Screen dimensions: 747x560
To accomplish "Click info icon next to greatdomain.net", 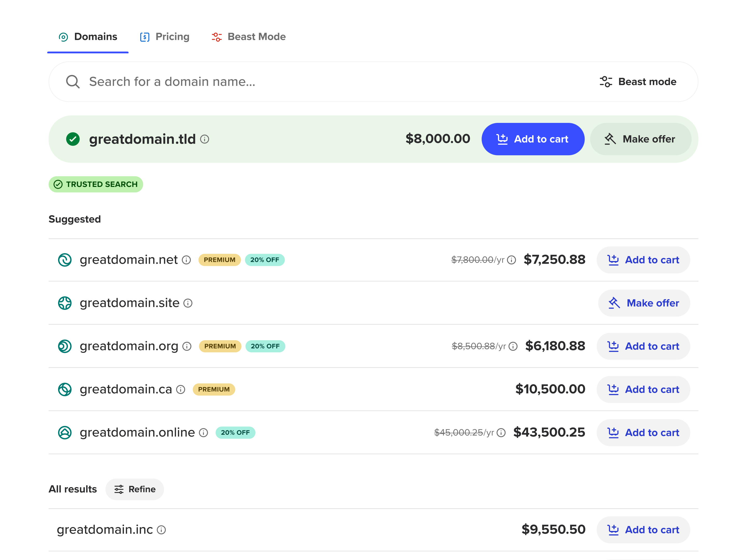I will coord(186,260).
